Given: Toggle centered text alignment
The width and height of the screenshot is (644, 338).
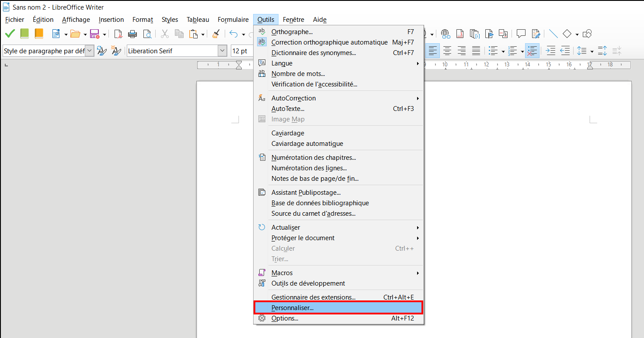Looking at the screenshot, I should point(447,51).
